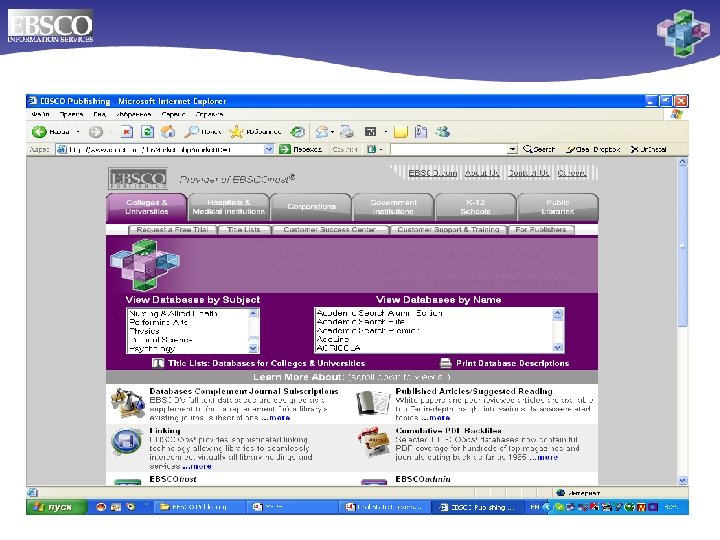Expand the system tray arrow
The width and height of the screenshot is (720, 540).
click(x=546, y=507)
